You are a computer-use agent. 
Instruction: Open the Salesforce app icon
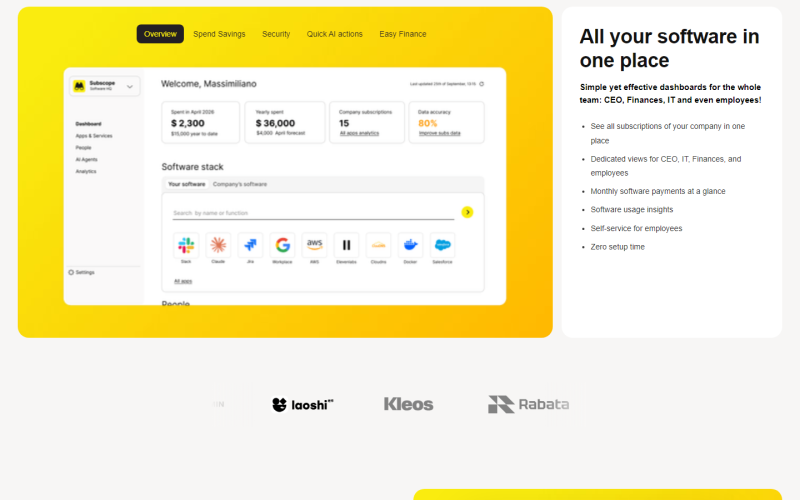pos(442,245)
